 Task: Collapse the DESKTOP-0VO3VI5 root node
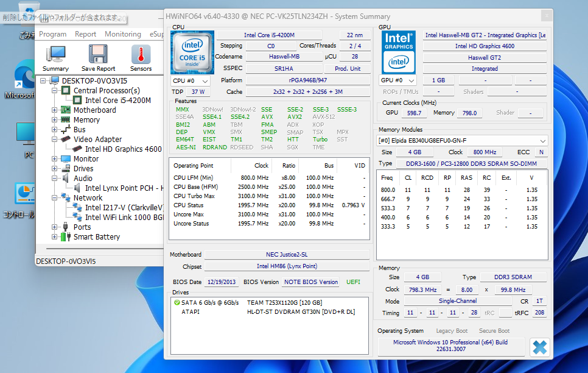pyautogui.click(x=43, y=80)
